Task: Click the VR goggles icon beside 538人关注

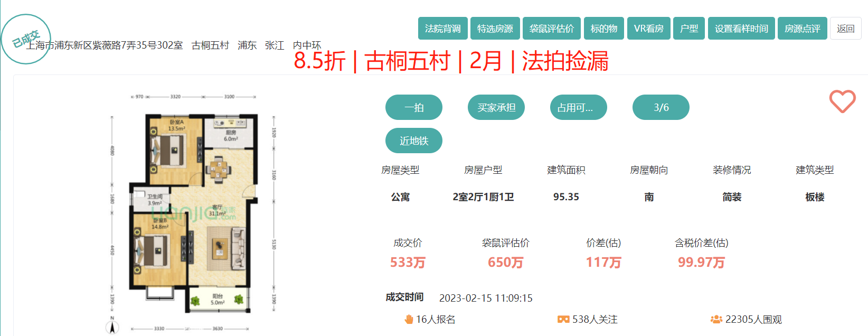Action: pos(563,320)
